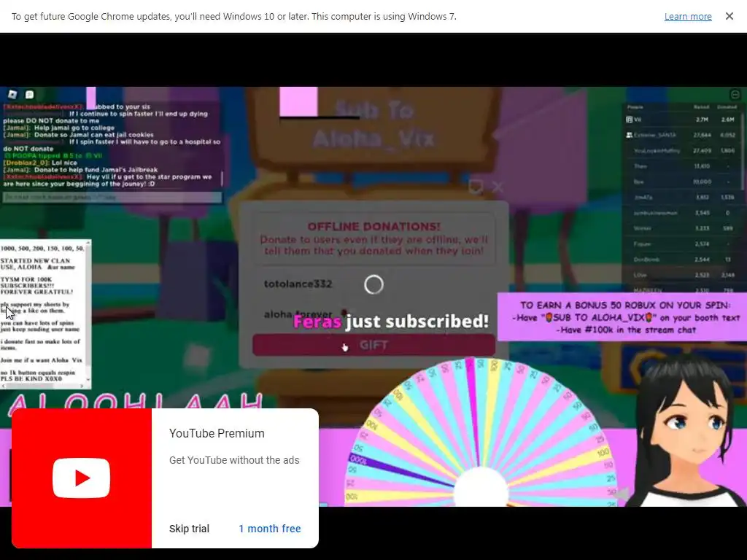
Task: Close the offline donations dialog with X
Action: pyautogui.click(x=498, y=187)
